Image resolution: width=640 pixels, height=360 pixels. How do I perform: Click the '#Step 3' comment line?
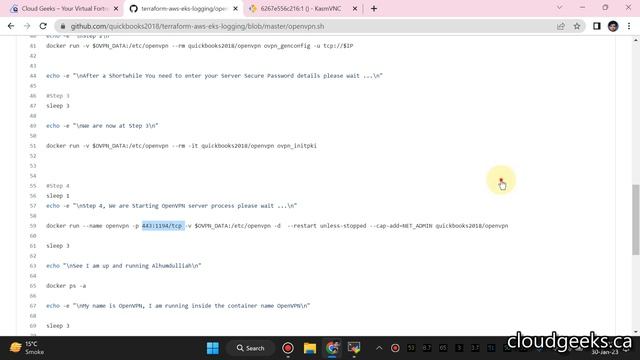coord(58,96)
